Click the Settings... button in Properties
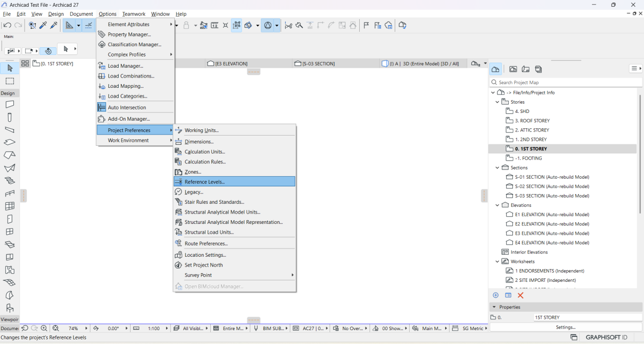The image size is (644, 344). tap(565, 327)
